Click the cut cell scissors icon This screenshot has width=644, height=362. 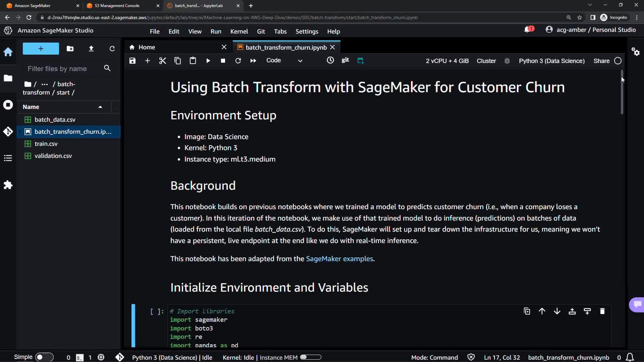[163, 61]
